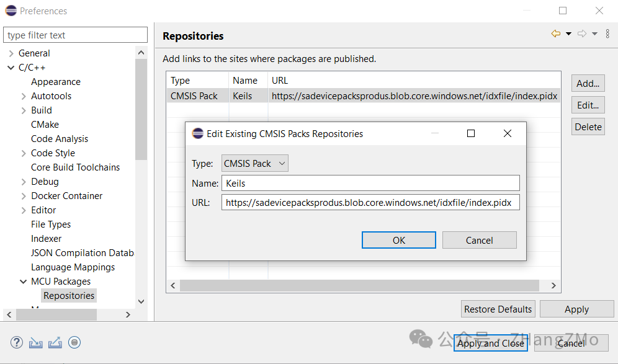Open Core Build Toolchains page
The height and width of the screenshot is (364, 618).
(75, 167)
